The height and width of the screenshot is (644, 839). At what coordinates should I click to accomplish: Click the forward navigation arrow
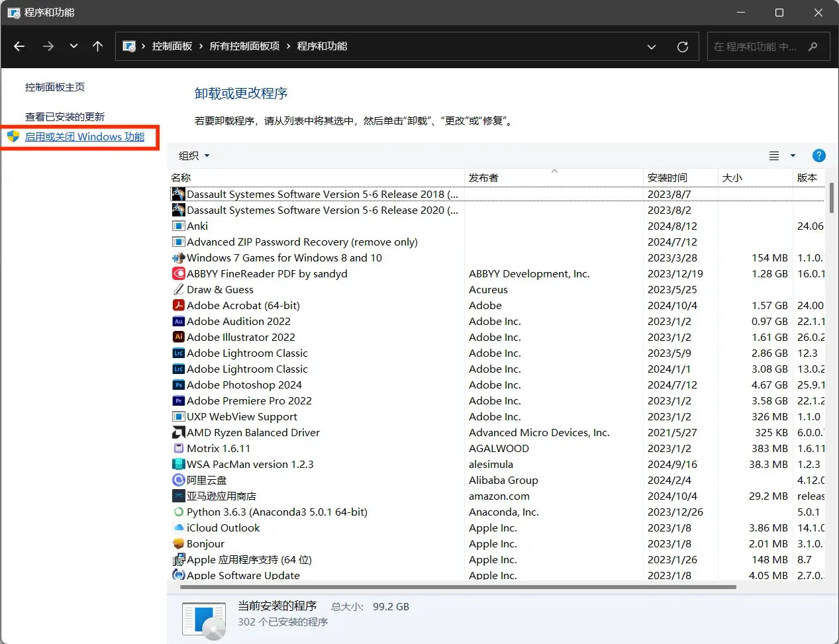pos(48,46)
